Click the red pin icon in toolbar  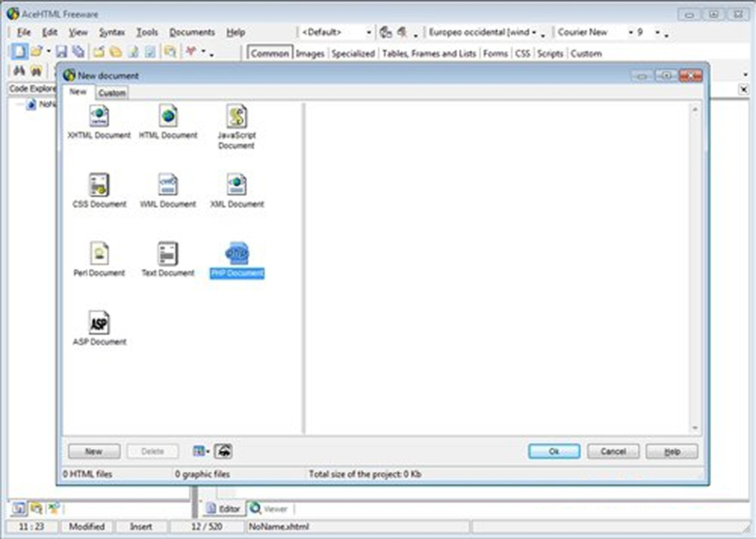192,51
